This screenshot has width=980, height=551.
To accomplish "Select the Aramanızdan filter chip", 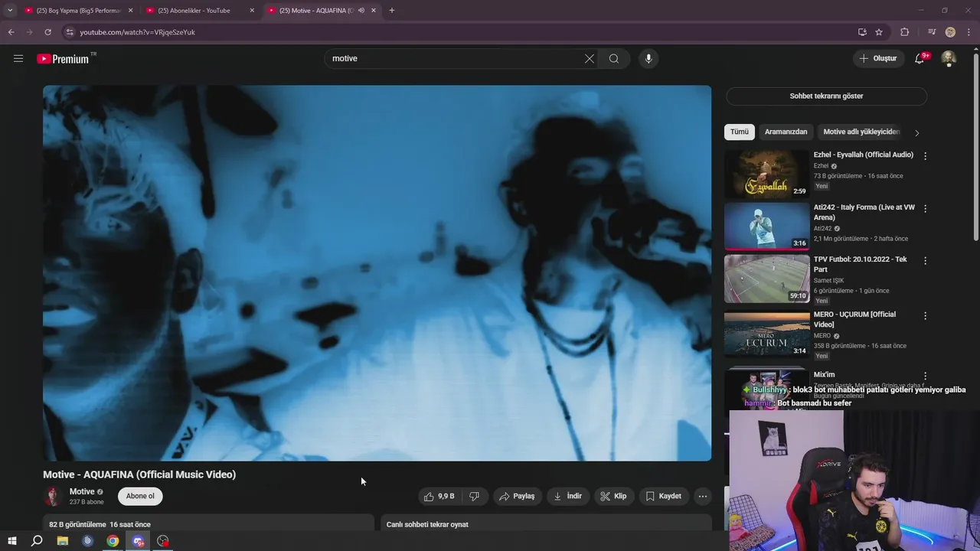I will [x=786, y=132].
